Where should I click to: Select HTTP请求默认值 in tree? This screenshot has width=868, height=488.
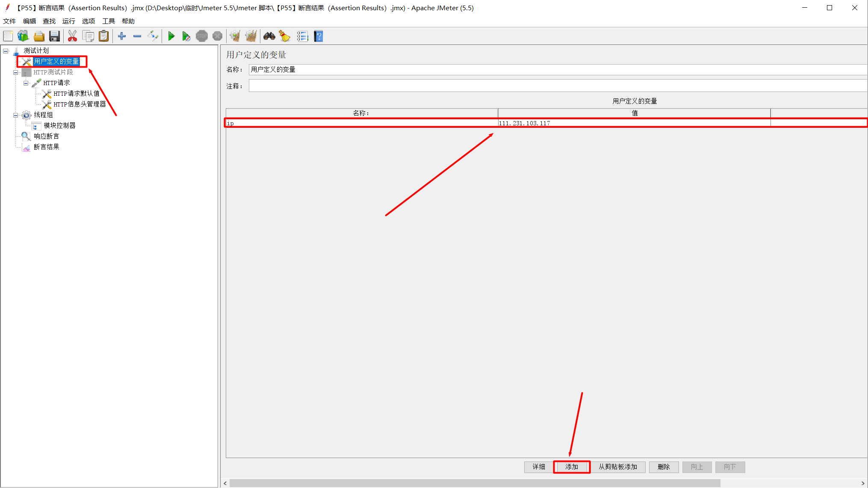pyautogui.click(x=77, y=94)
